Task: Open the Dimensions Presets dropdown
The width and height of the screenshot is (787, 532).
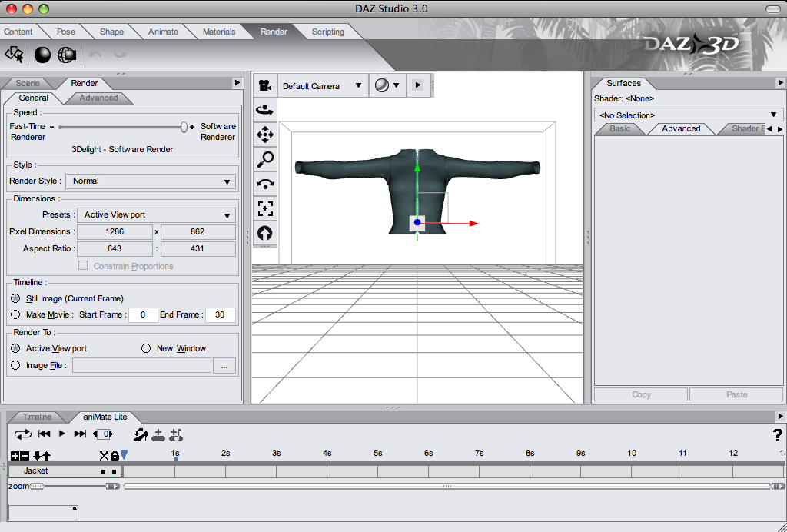Action: [x=156, y=214]
